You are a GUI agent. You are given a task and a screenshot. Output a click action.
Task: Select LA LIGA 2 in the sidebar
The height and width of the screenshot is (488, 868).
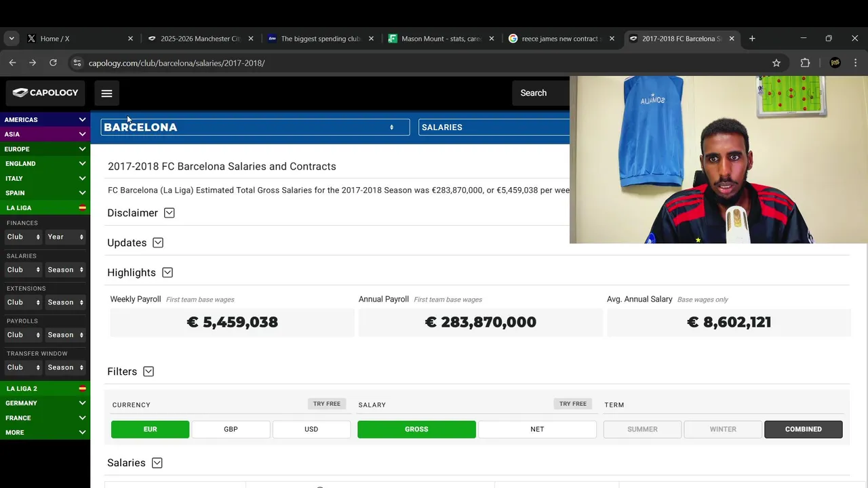tap(45, 388)
